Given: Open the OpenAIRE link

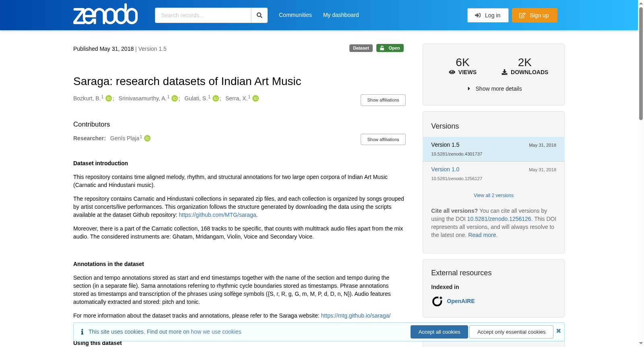Looking at the screenshot, I should 461,301.
